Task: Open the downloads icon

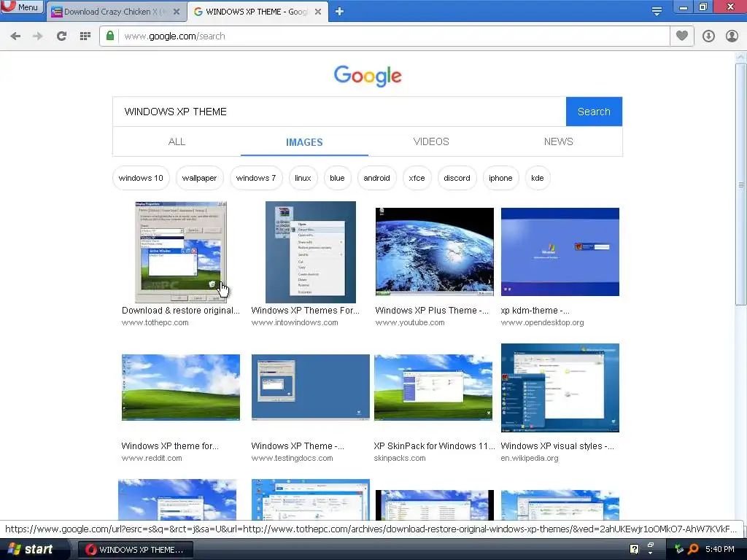Action: coord(708,36)
